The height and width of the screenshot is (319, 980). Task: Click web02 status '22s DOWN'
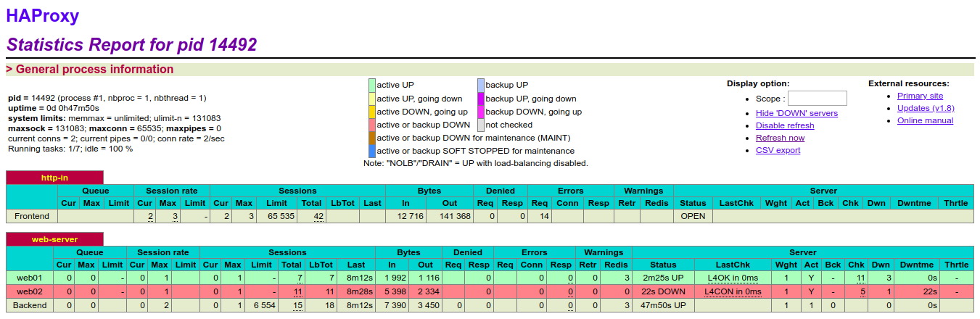[x=663, y=291]
